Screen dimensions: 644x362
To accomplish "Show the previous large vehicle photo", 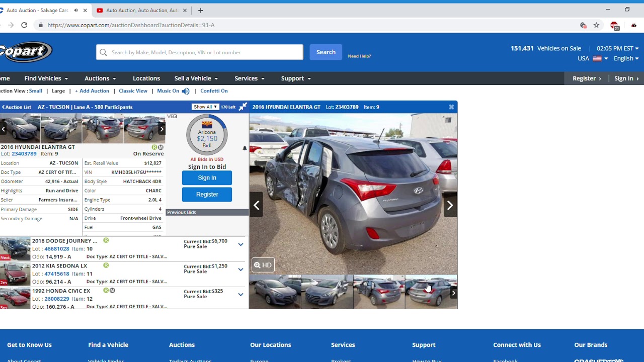I will point(256,205).
